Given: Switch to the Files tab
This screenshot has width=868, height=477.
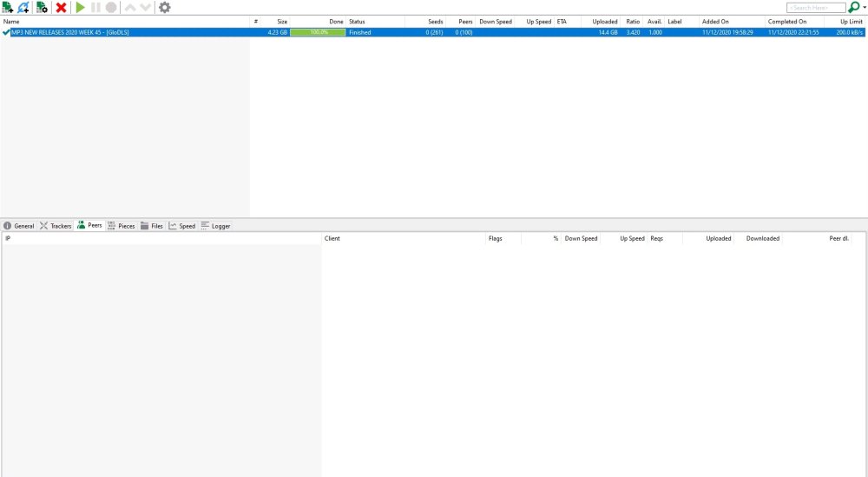Looking at the screenshot, I should click(x=152, y=226).
